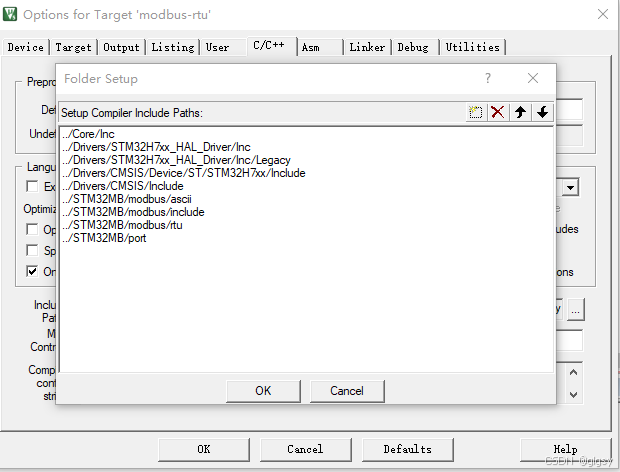Select the ../STM32MB/port path
This screenshot has width=620, height=472.
104,238
